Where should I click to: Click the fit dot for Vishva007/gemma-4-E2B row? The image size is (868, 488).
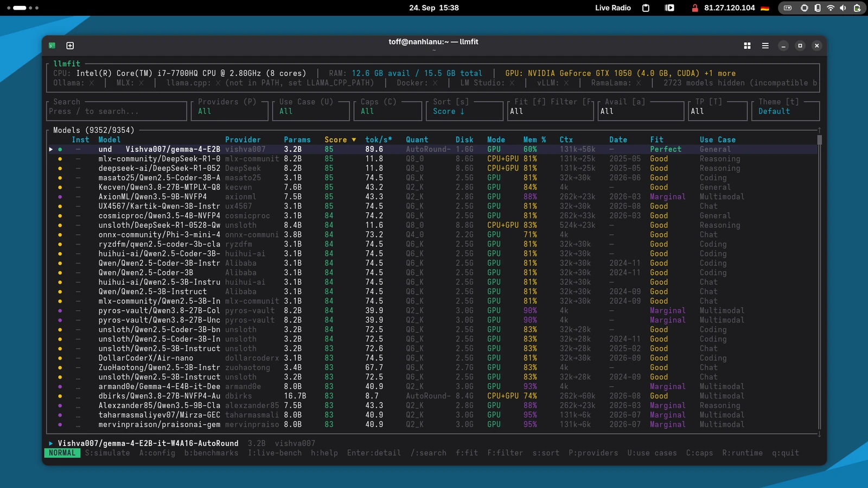(x=60, y=149)
